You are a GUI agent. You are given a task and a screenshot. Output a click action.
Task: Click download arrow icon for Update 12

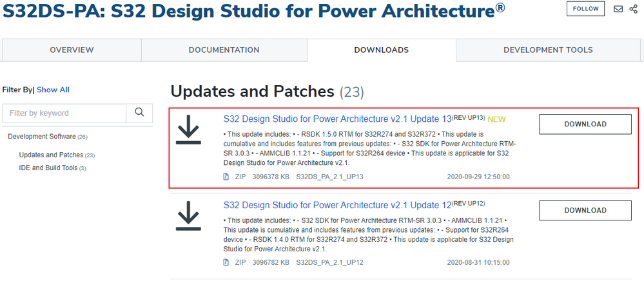tap(188, 216)
